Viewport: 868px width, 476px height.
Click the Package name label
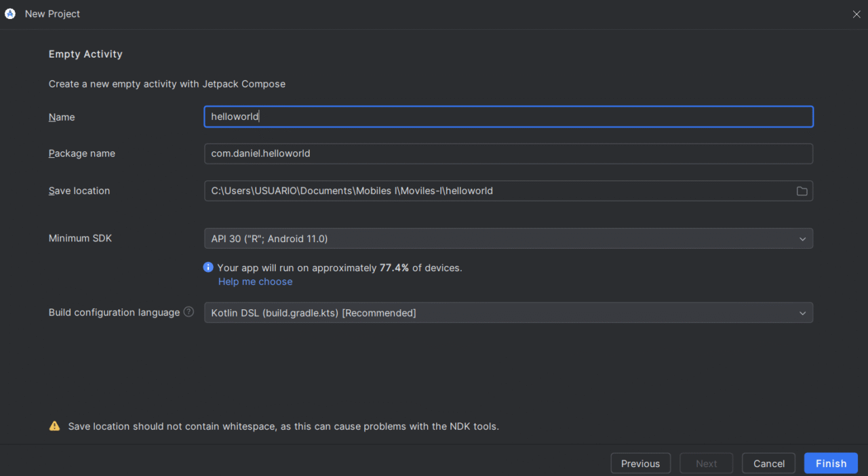point(82,154)
